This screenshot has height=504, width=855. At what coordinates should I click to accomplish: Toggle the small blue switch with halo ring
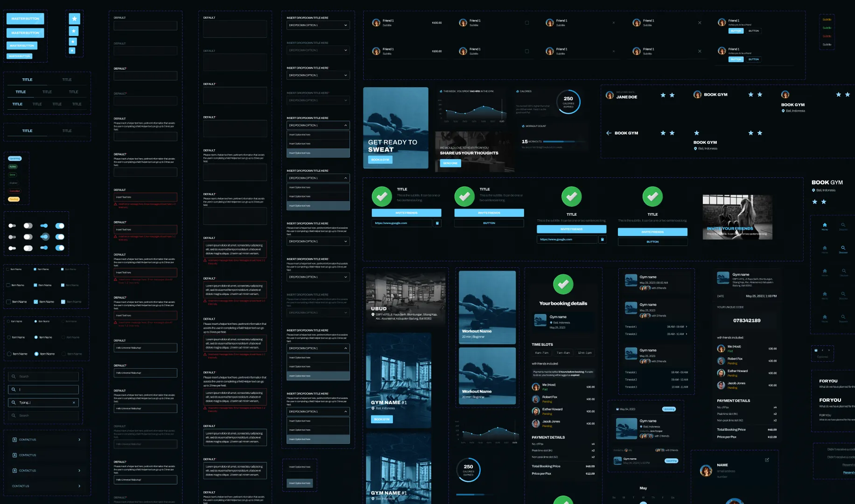coord(44,237)
